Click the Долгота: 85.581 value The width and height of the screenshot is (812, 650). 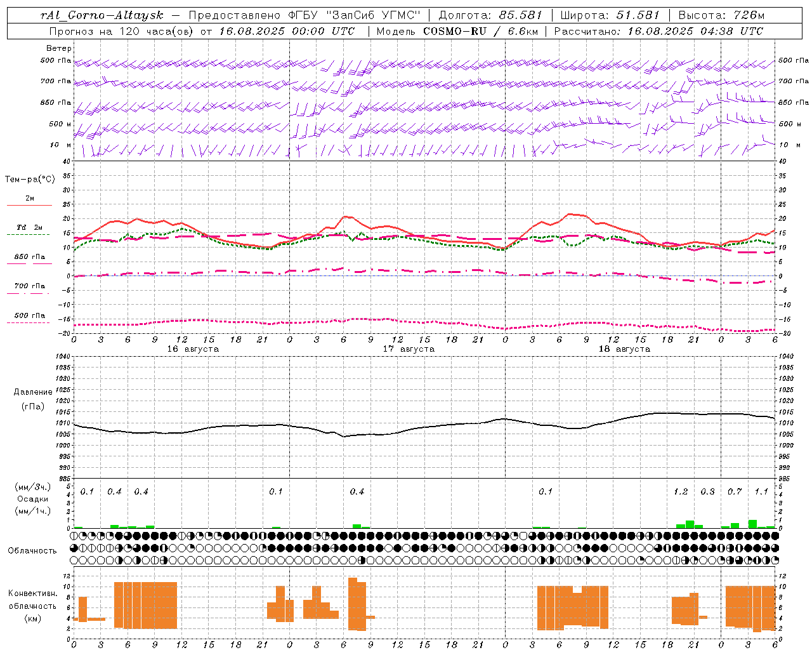pyautogui.click(x=492, y=15)
